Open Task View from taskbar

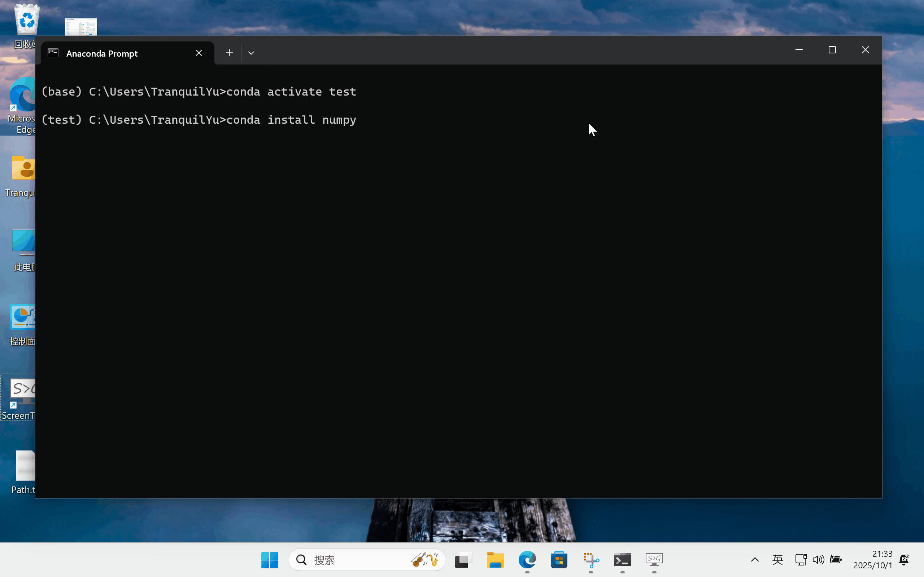click(463, 560)
